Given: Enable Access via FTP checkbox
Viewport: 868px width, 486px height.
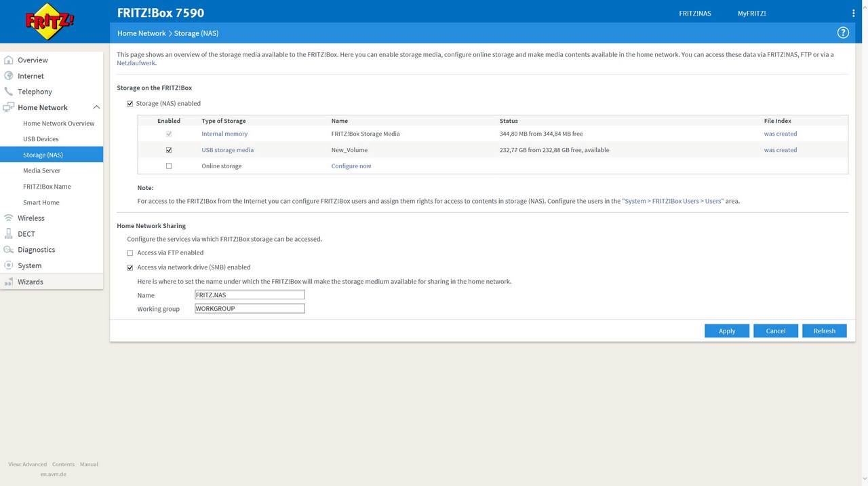Looking at the screenshot, I should point(130,253).
